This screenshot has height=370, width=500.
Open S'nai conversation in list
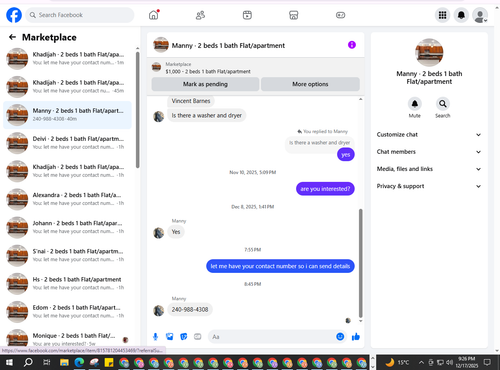(x=67, y=256)
